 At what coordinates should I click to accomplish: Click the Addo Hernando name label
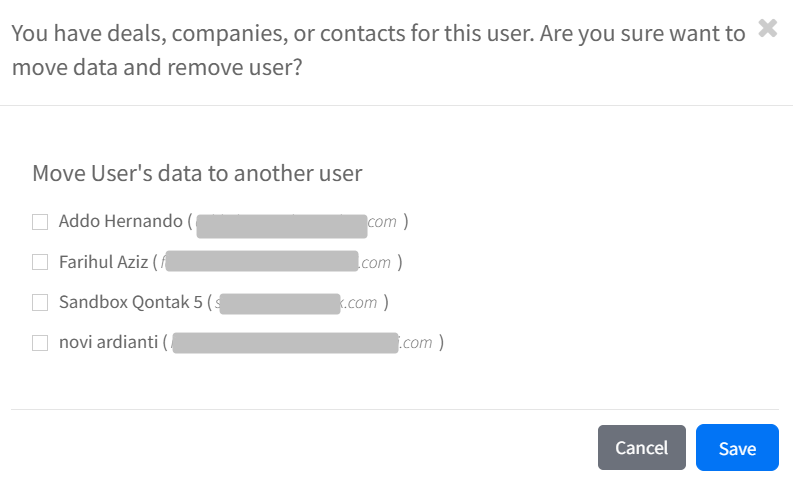point(120,221)
